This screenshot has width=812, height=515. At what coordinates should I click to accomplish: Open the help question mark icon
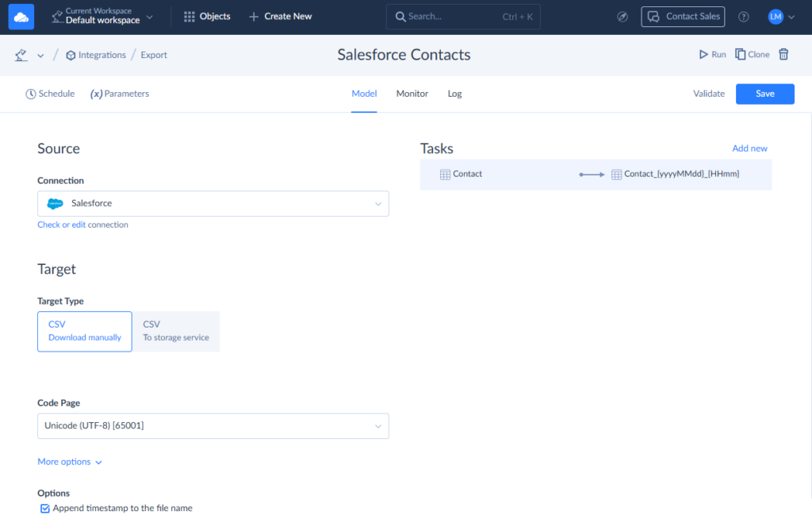(744, 17)
